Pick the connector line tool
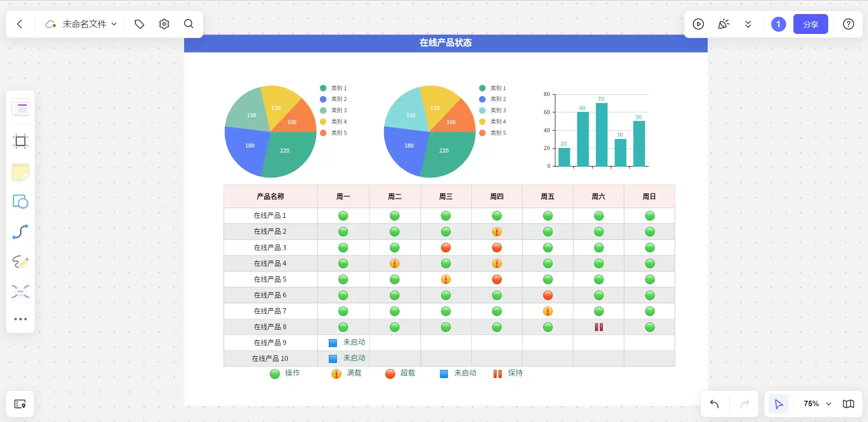 (x=20, y=231)
